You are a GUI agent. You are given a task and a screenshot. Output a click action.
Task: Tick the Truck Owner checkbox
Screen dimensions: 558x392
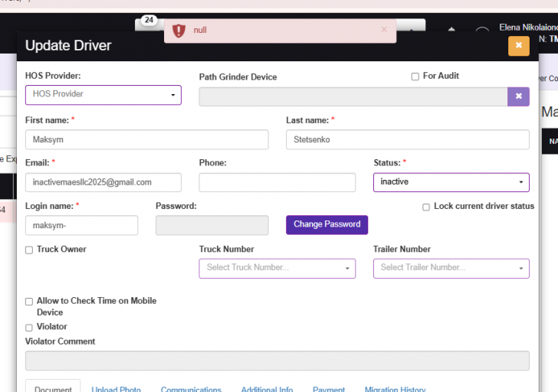click(29, 250)
